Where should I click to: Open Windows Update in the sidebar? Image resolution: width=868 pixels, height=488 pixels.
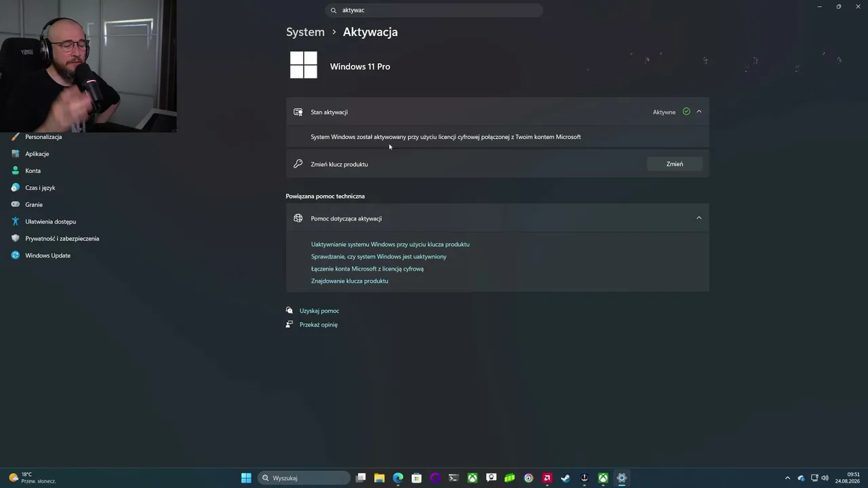[47, 256]
